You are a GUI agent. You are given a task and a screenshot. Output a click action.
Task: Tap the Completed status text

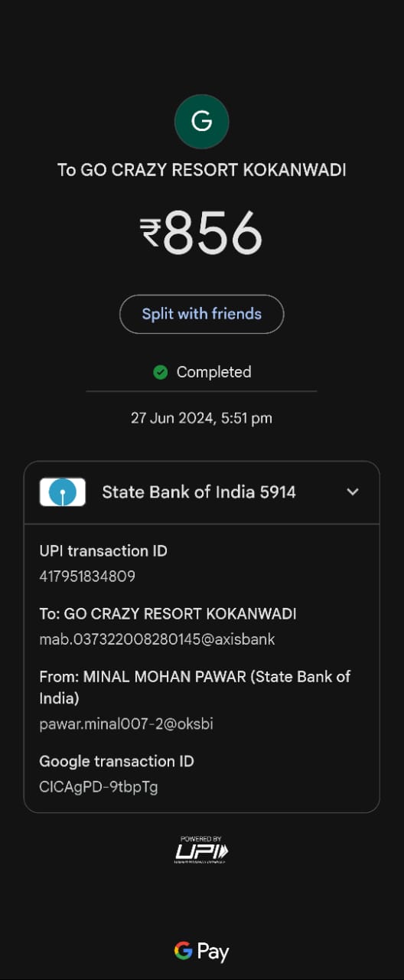click(214, 372)
